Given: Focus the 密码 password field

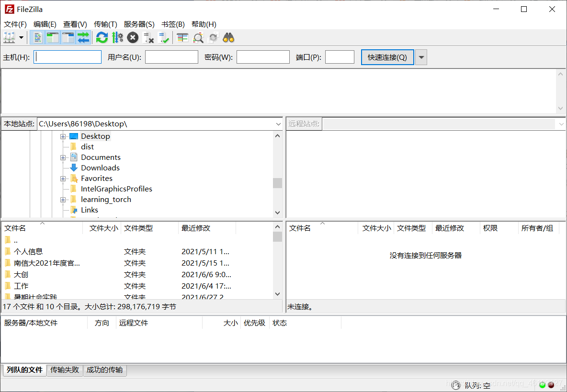Looking at the screenshot, I should (x=263, y=57).
